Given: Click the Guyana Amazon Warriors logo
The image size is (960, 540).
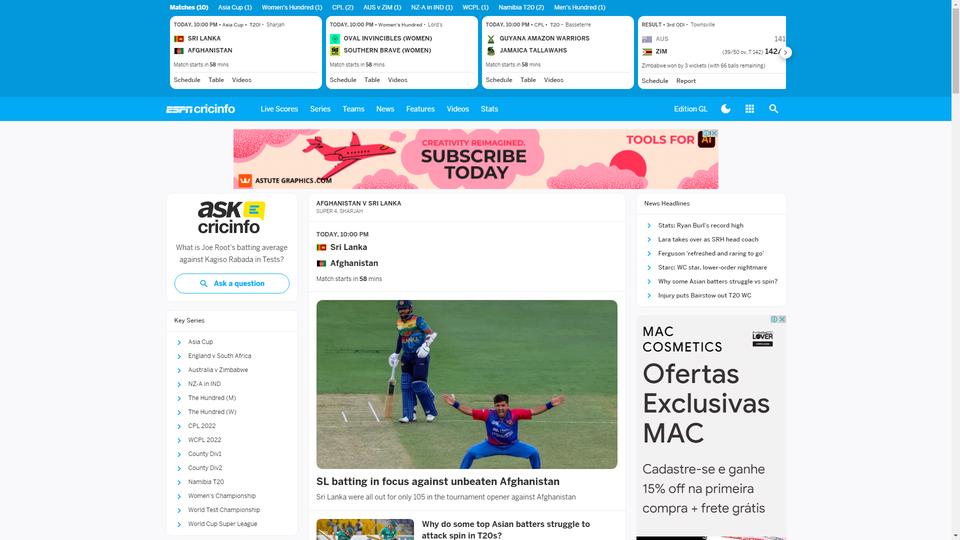Looking at the screenshot, I should tap(490, 39).
